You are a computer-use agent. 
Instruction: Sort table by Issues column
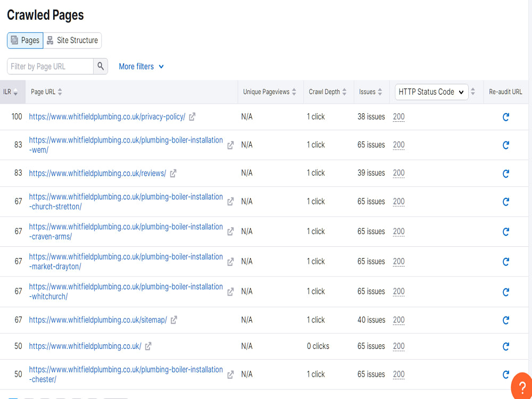(x=370, y=92)
